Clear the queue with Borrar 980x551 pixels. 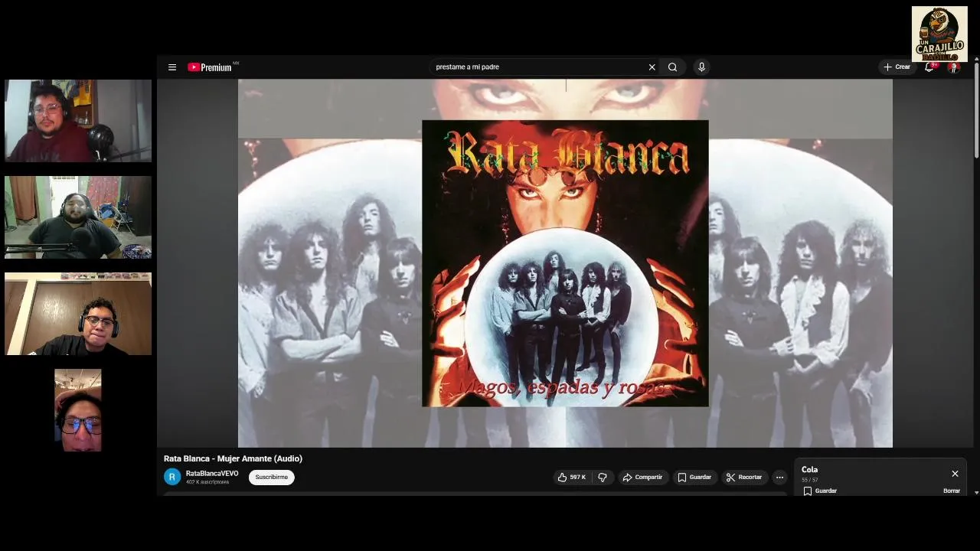click(x=952, y=491)
